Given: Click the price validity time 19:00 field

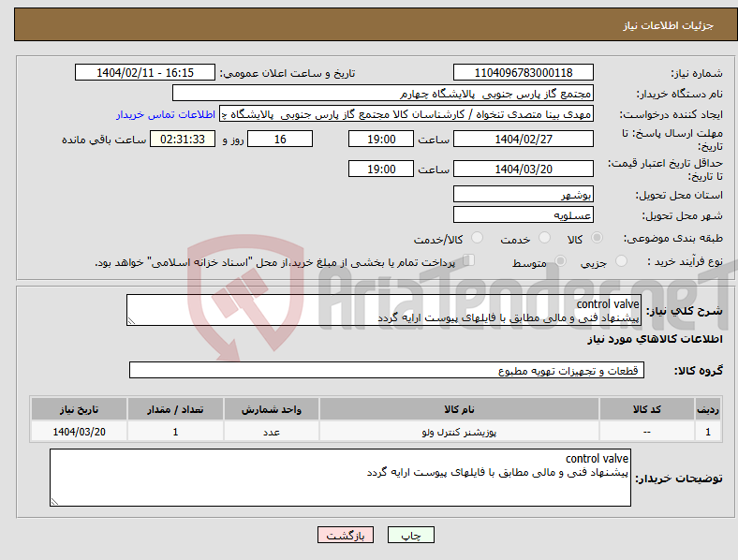Looking at the screenshot, I should (381, 169).
